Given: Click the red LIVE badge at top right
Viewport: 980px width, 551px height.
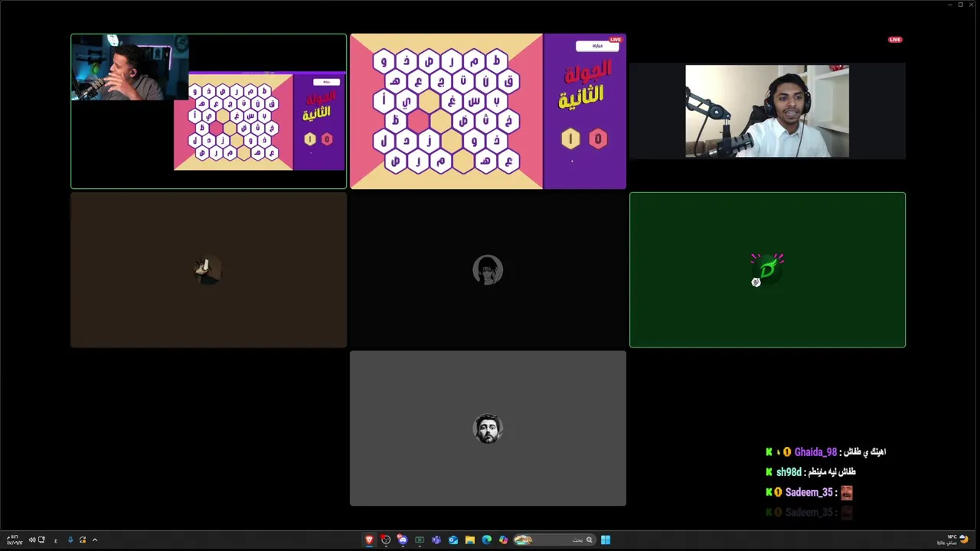Looking at the screenshot, I should pyautogui.click(x=895, y=39).
